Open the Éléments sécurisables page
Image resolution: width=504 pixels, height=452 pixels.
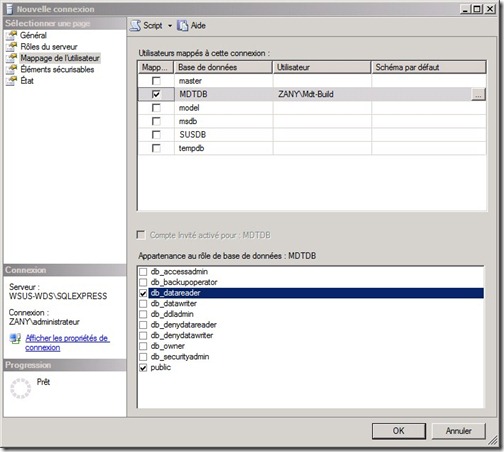coord(57,69)
